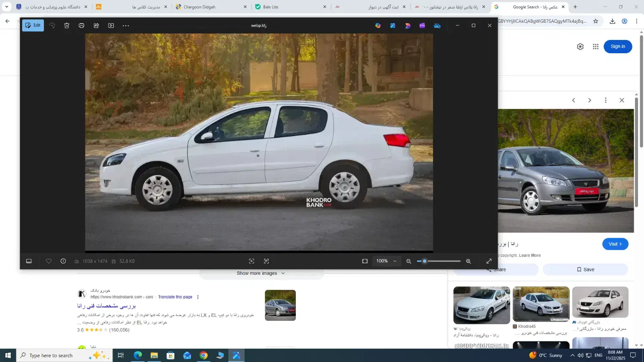Viewport: 644px width, 362px height.
Task: Click the zoom in magnifier icon
Action: pyautogui.click(x=468, y=261)
